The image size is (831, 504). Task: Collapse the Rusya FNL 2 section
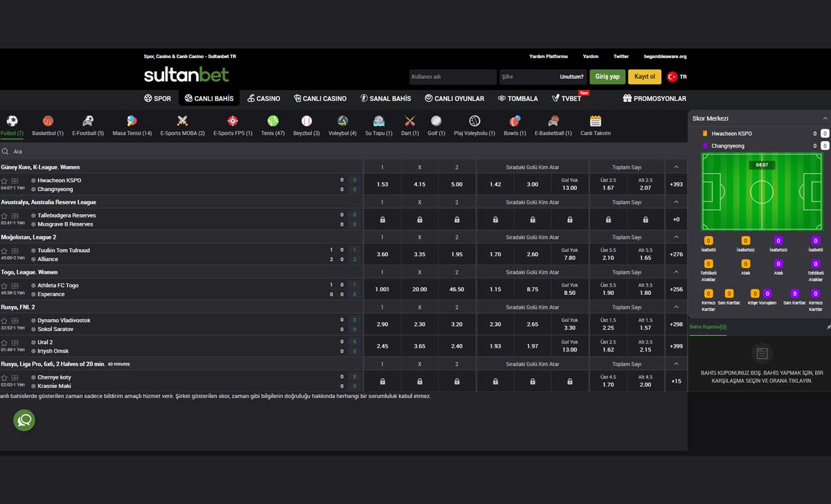[676, 307]
